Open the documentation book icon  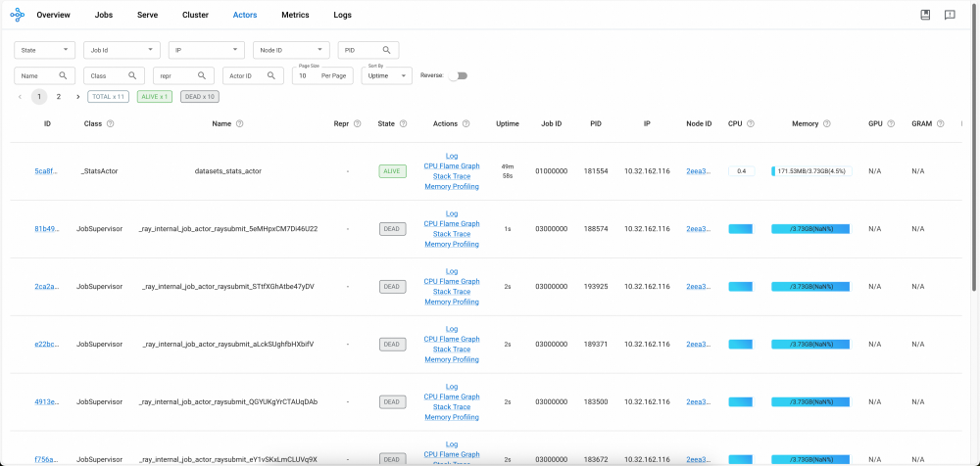tap(926, 15)
